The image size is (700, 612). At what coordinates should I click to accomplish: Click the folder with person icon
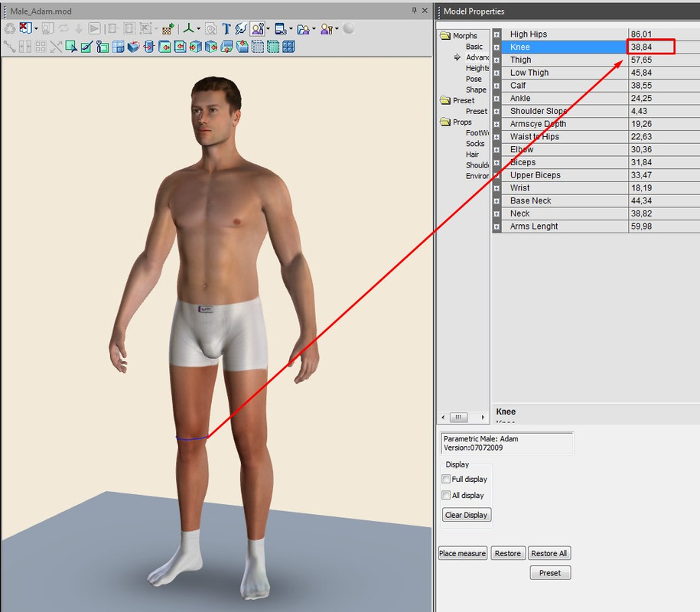[x=303, y=29]
